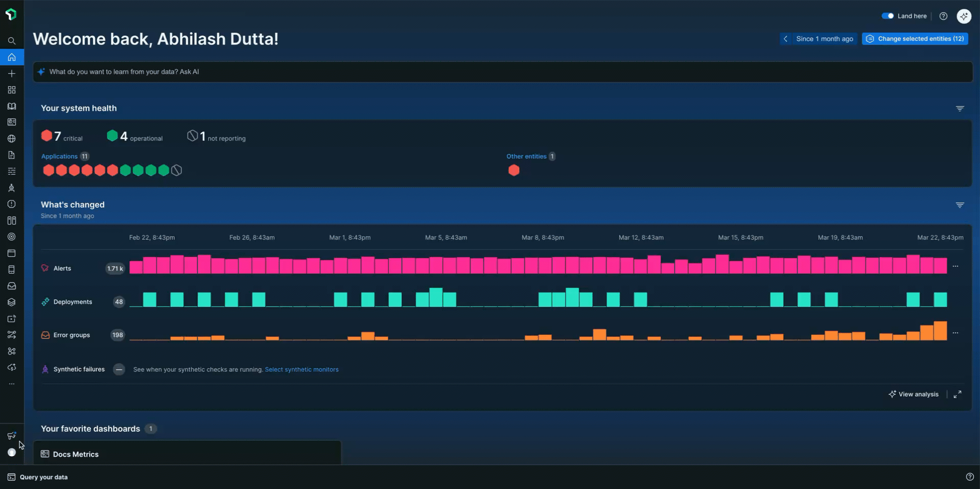Click the alerts exclamation icon in sidebar

click(11, 204)
